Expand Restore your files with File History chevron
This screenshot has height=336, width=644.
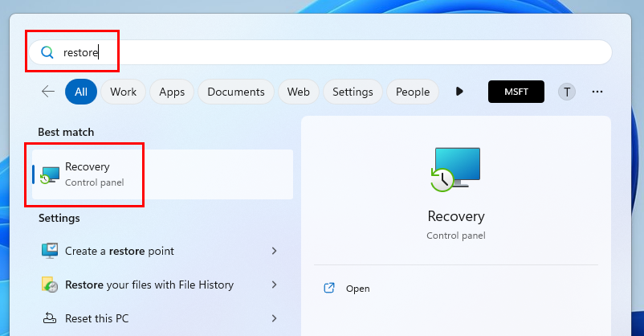point(274,285)
